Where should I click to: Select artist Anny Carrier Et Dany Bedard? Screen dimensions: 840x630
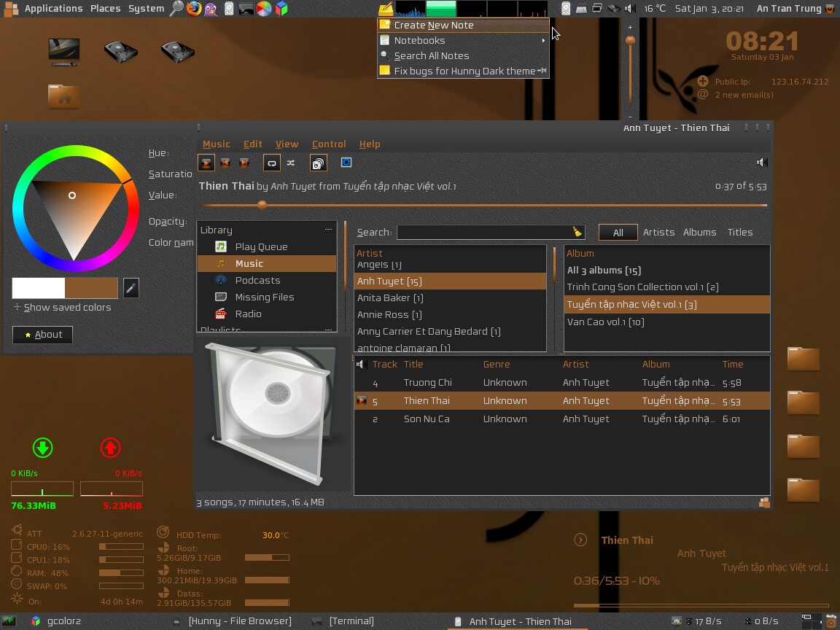[x=450, y=332]
